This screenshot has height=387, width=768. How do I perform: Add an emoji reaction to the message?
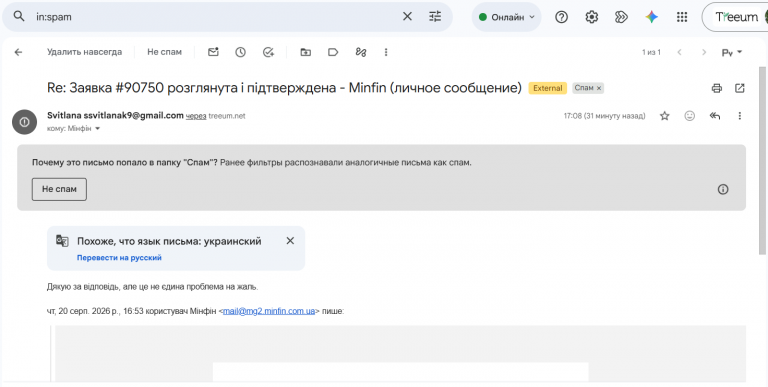tap(690, 116)
